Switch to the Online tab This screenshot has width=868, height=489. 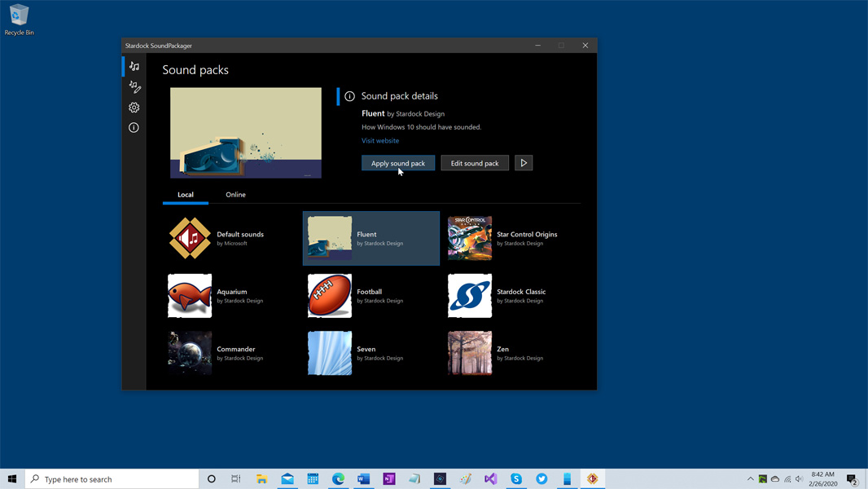coord(235,195)
